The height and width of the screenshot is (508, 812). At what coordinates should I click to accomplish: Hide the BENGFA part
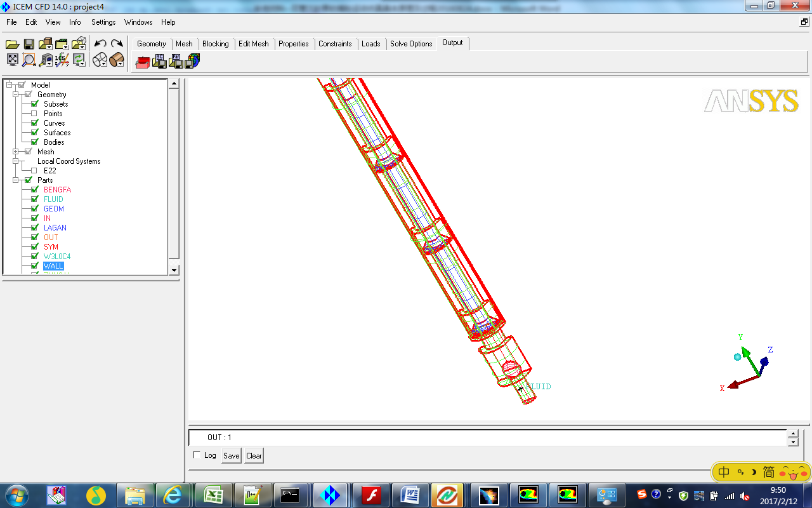pos(35,190)
